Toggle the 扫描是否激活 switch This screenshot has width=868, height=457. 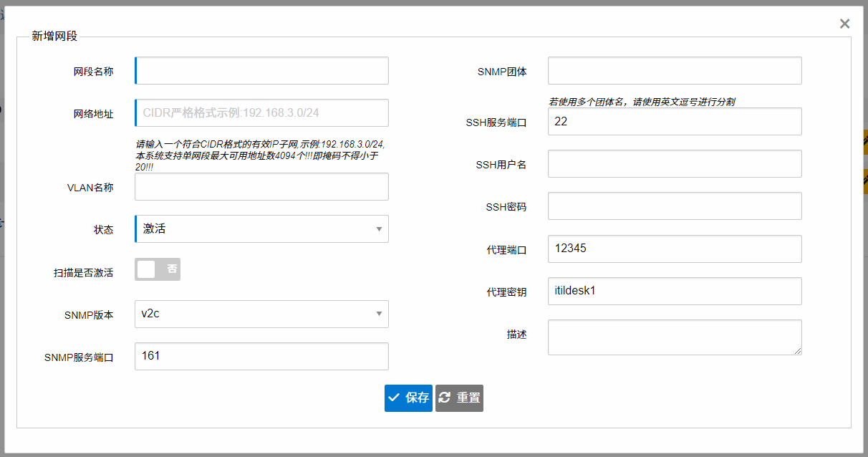(x=158, y=269)
